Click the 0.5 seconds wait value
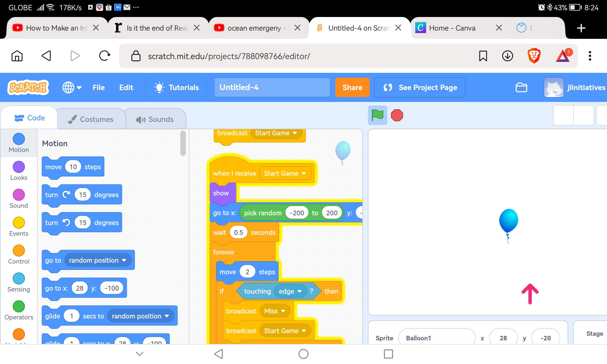Viewport: 607px width, 364px height. [239, 233]
